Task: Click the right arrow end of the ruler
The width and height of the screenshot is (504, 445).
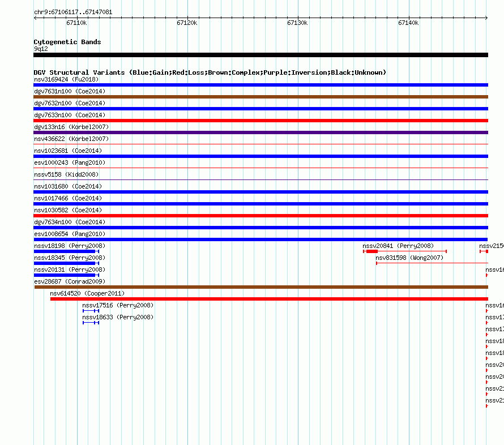Action: [486, 18]
